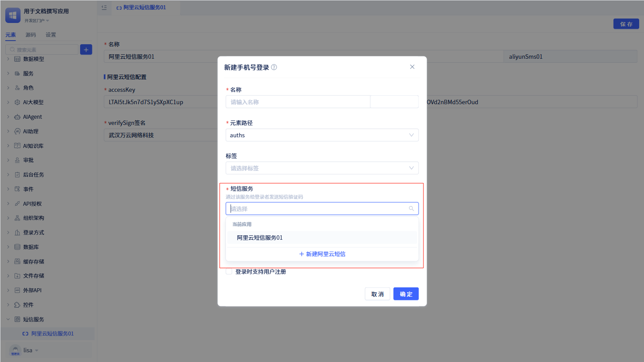Choose 阿里云短信服务01 option in dropdown list
Viewport: 644px width, 362px height.
[x=322, y=238]
